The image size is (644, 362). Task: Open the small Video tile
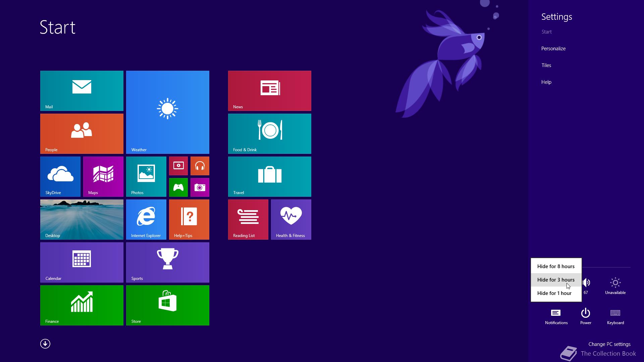point(178,166)
